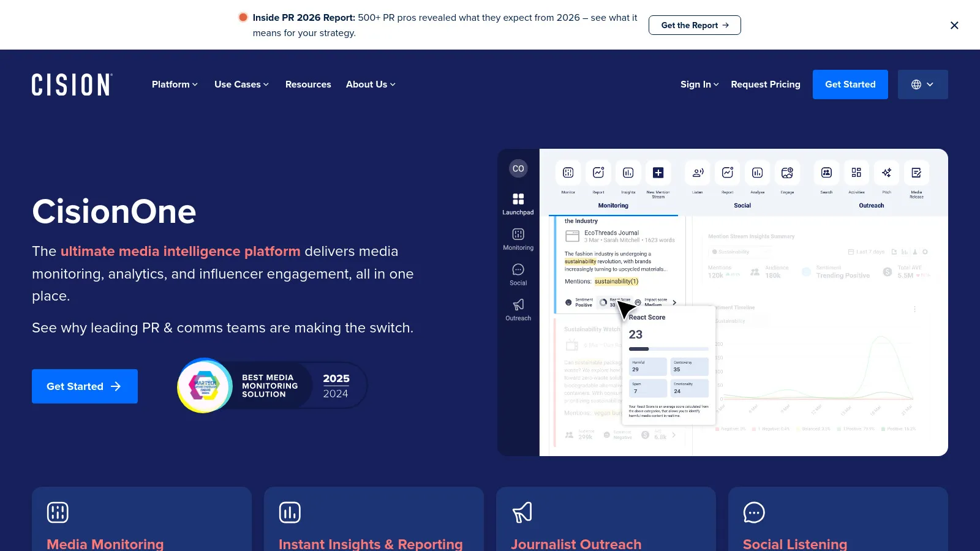This screenshot has width=980, height=551.
Task: Click the Activities grid icon under Outreach
Action: pos(856,173)
